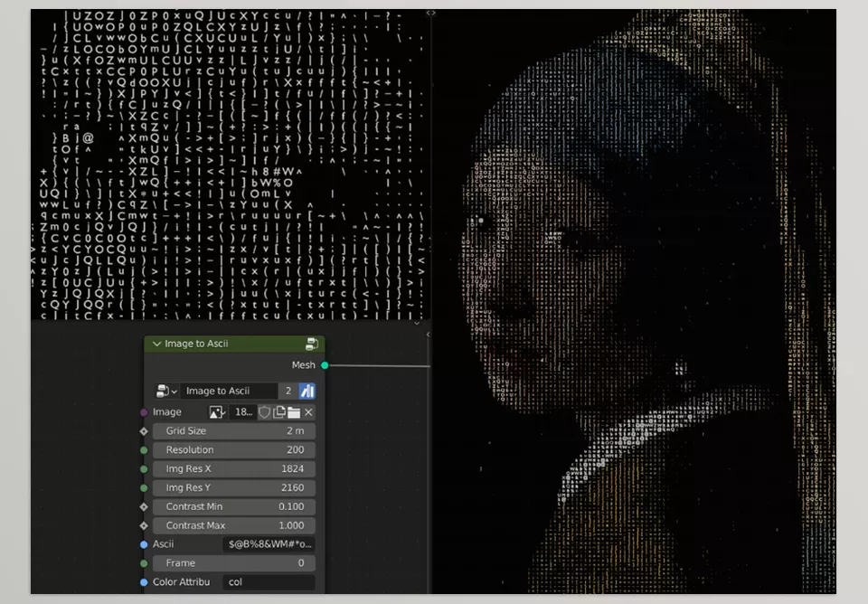The width and height of the screenshot is (868, 604).
Task: Edit the Image to Ascii group name field
Action: click(229, 391)
